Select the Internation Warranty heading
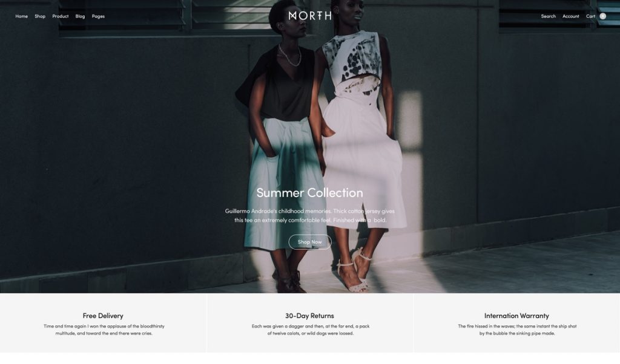The width and height of the screenshot is (620, 364). [516, 316]
